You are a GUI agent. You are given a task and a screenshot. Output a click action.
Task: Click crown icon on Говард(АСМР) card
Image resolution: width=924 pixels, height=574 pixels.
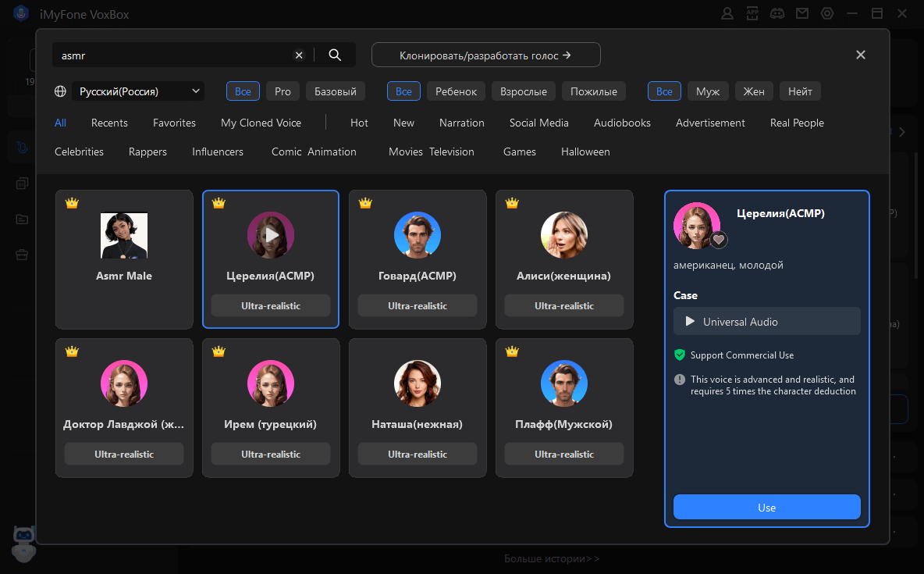(x=365, y=203)
